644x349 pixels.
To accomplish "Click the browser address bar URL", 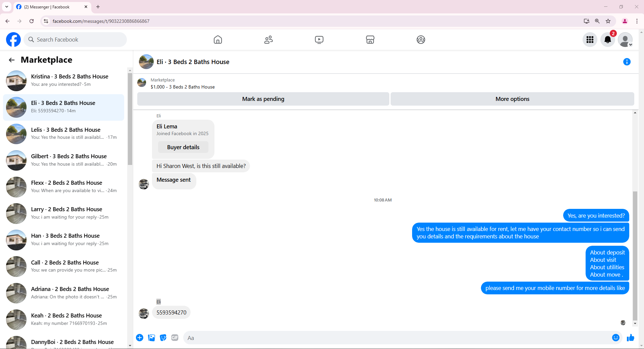I will tap(101, 21).
